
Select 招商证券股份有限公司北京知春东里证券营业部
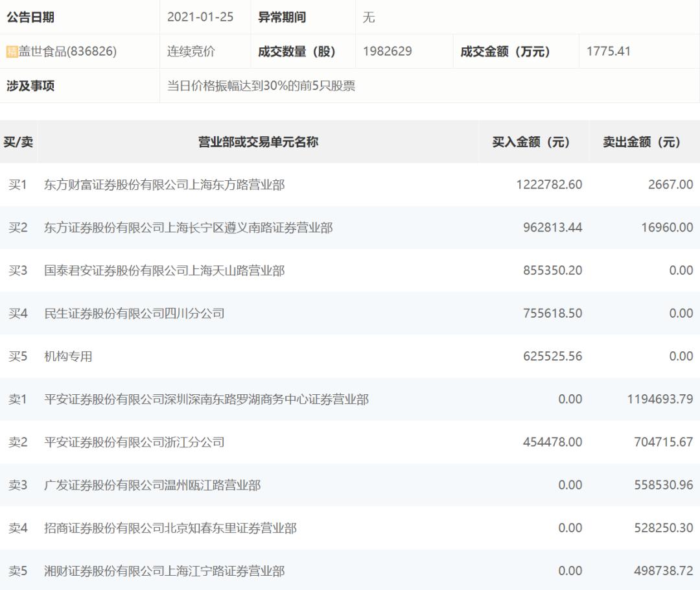pyautogui.click(x=170, y=528)
